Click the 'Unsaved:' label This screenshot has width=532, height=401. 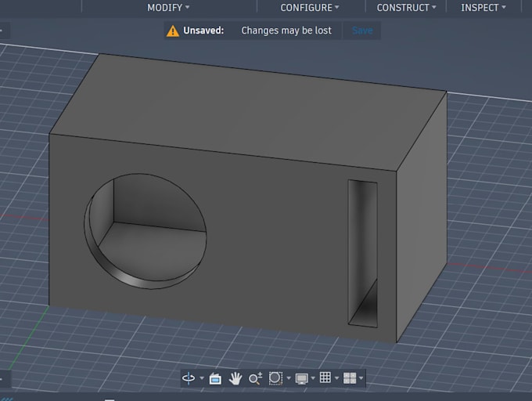click(203, 31)
